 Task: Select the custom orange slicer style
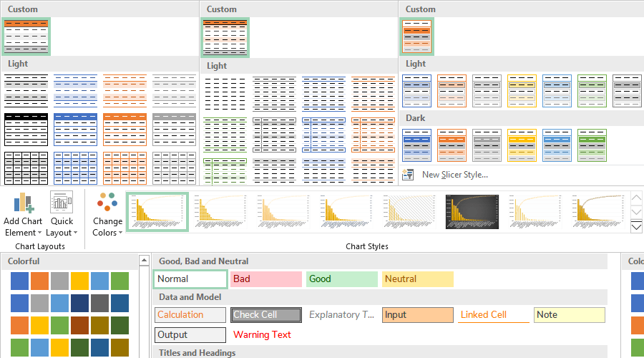pos(416,37)
